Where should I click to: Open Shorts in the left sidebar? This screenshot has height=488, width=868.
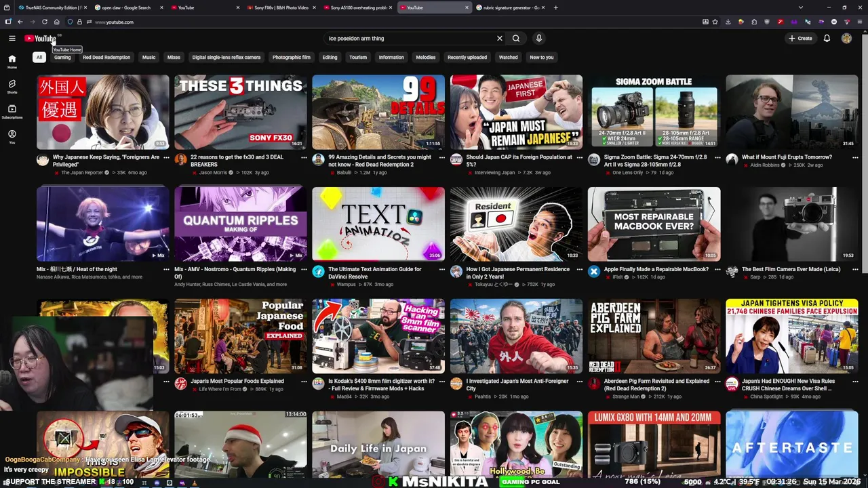tap(12, 87)
